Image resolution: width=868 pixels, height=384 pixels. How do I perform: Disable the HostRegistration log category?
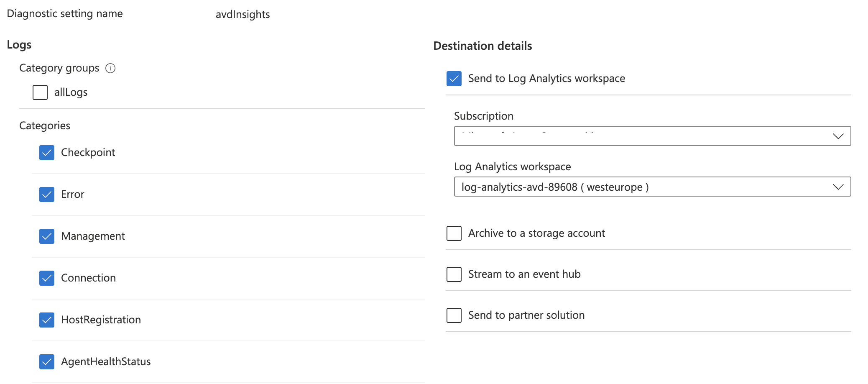click(x=47, y=320)
